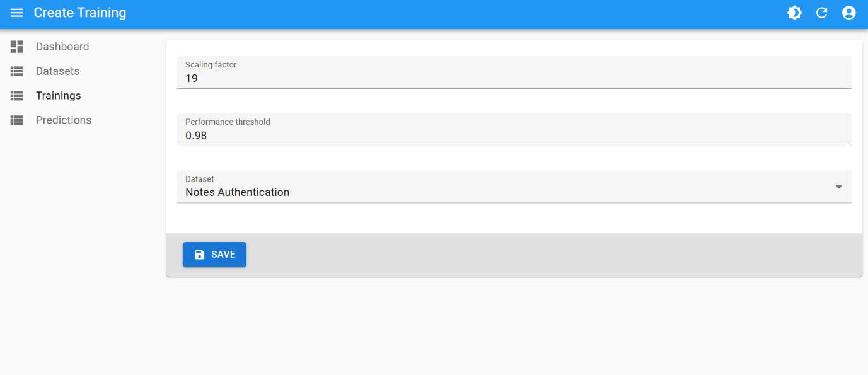Image resolution: width=868 pixels, height=375 pixels.
Task: Toggle the light/dark theme icon
Action: (x=794, y=13)
